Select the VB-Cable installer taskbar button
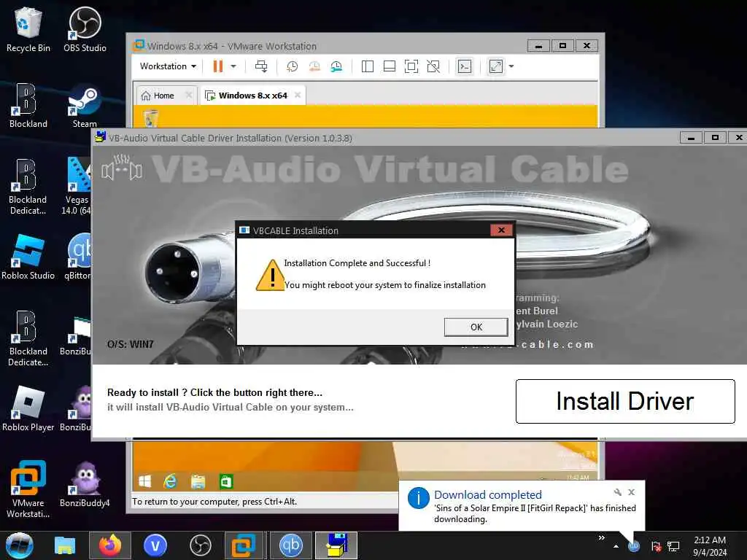This screenshot has width=747, height=560. 336,545
